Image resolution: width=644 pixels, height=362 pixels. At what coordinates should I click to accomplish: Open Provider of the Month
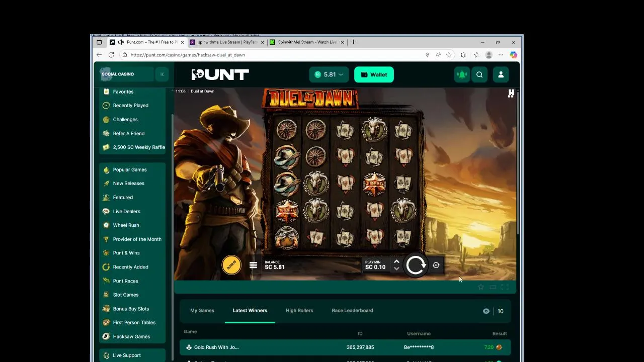(137, 239)
